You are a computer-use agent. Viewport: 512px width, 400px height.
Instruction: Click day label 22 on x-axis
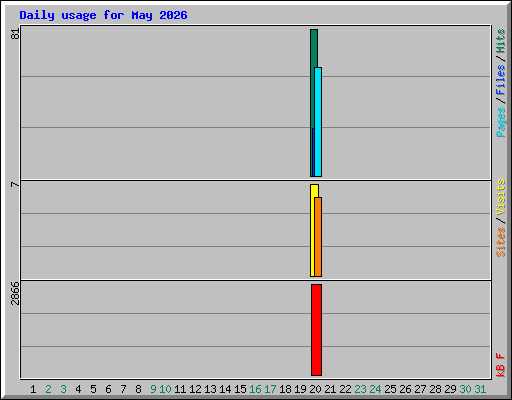[345, 389]
